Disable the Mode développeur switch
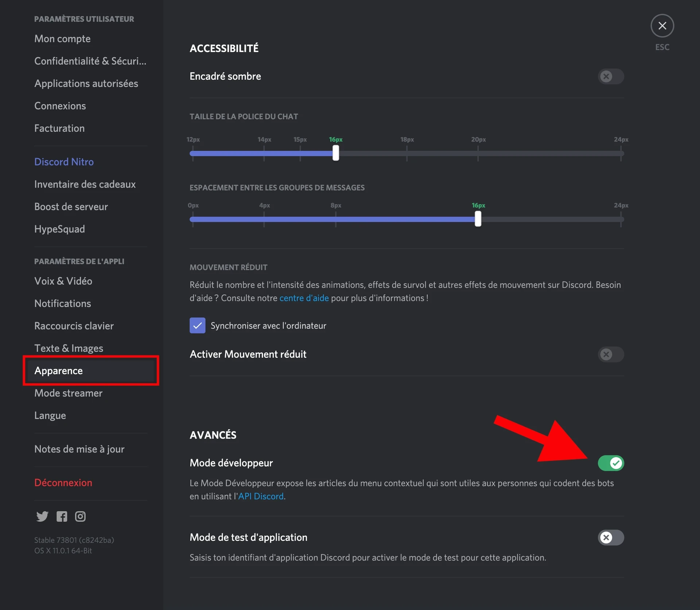The width and height of the screenshot is (700, 610). (x=611, y=463)
